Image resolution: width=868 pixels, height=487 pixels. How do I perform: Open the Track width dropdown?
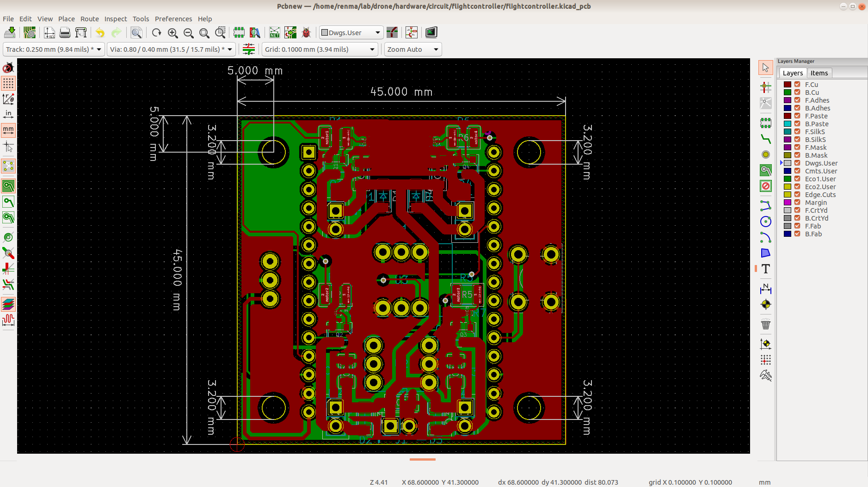[x=54, y=49]
